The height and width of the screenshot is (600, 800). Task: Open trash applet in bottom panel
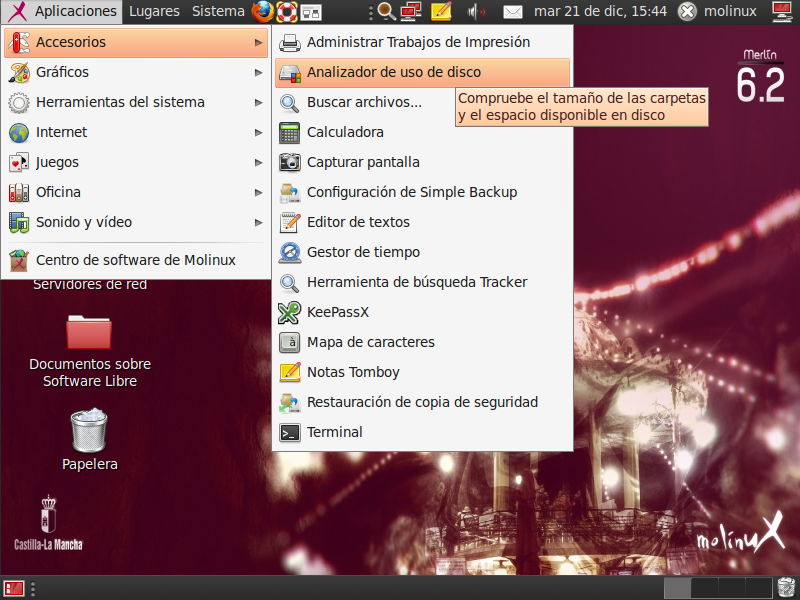point(786,588)
